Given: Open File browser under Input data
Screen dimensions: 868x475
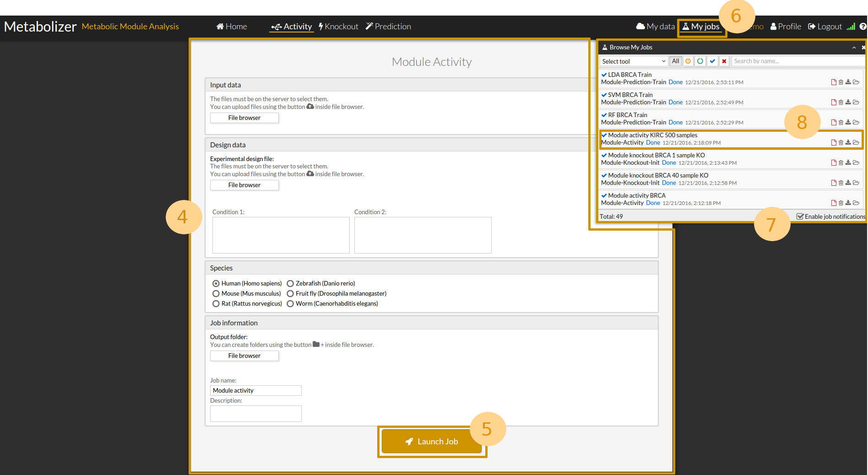Looking at the screenshot, I should (244, 118).
